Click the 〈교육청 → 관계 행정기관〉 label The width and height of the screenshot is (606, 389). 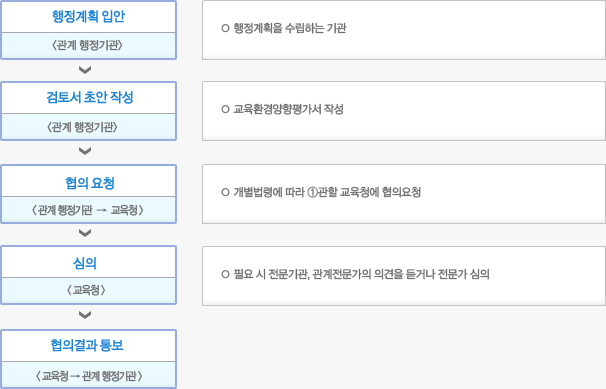pos(89,376)
